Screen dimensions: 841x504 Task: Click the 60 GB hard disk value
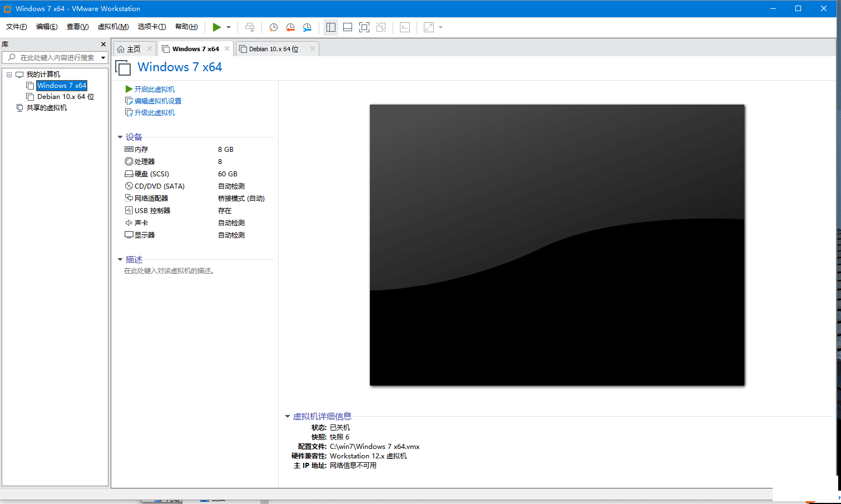coord(227,174)
